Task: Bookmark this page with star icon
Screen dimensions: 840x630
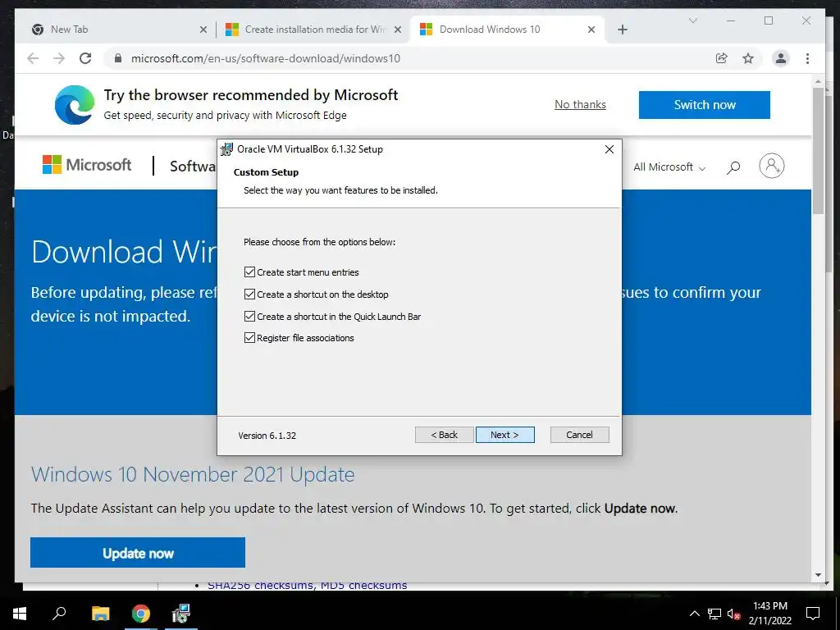Action: tap(748, 58)
